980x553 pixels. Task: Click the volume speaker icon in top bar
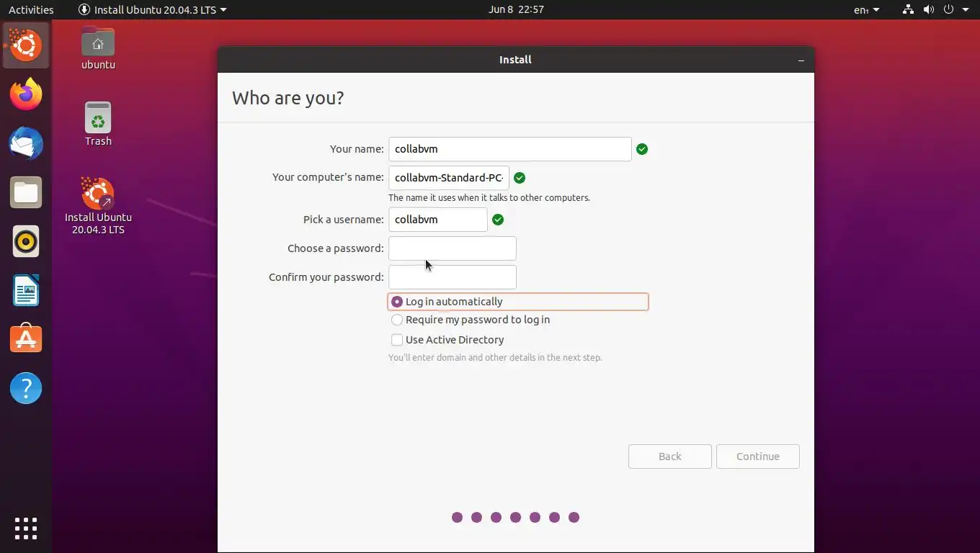tap(928, 9)
